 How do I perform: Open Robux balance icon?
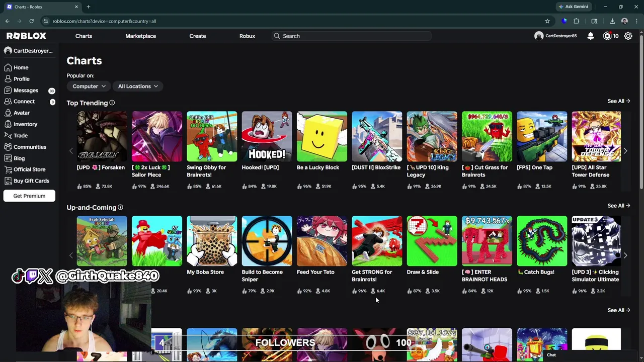607,36
